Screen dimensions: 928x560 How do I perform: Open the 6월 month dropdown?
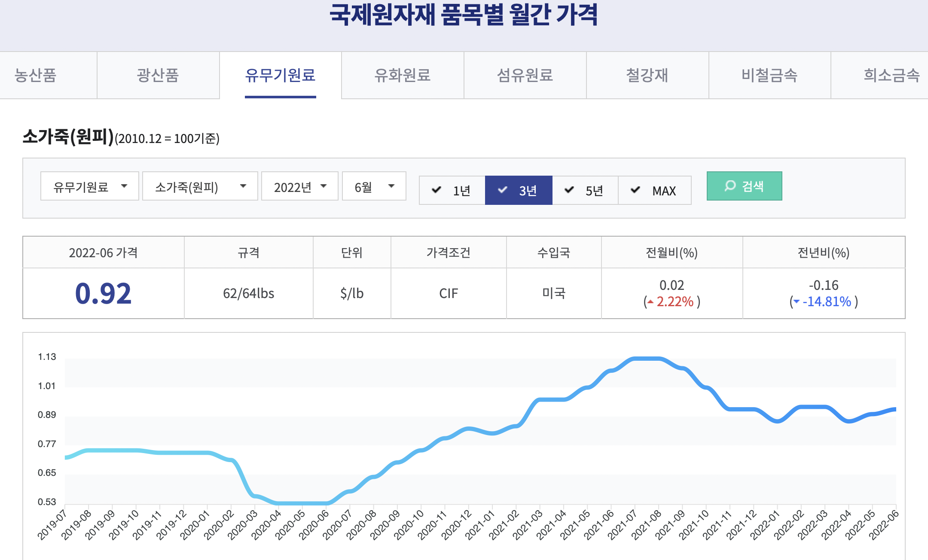[374, 186]
